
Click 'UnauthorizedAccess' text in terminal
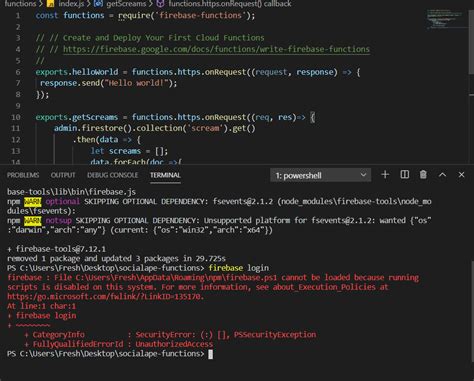click(x=174, y=344)
